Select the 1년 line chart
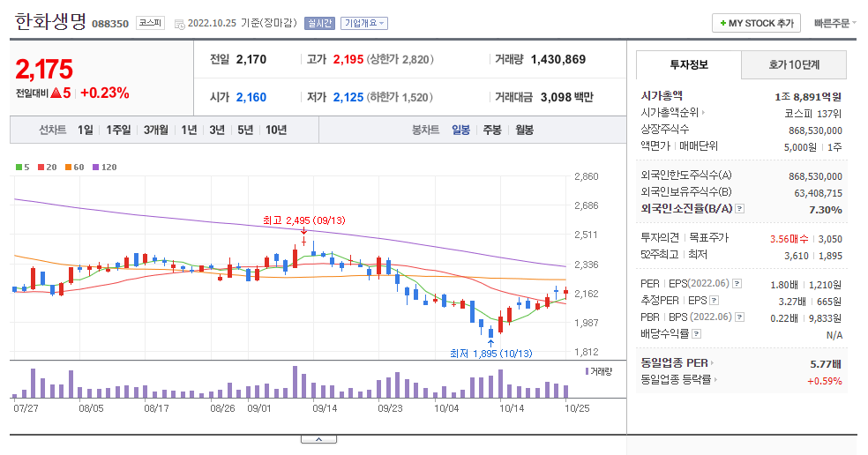The width and height of the screenshot is (868, 455). (x=190, y=131)
